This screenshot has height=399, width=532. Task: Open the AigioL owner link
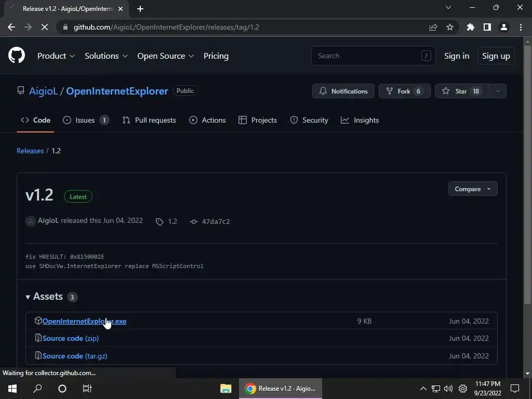coord(44,91)
